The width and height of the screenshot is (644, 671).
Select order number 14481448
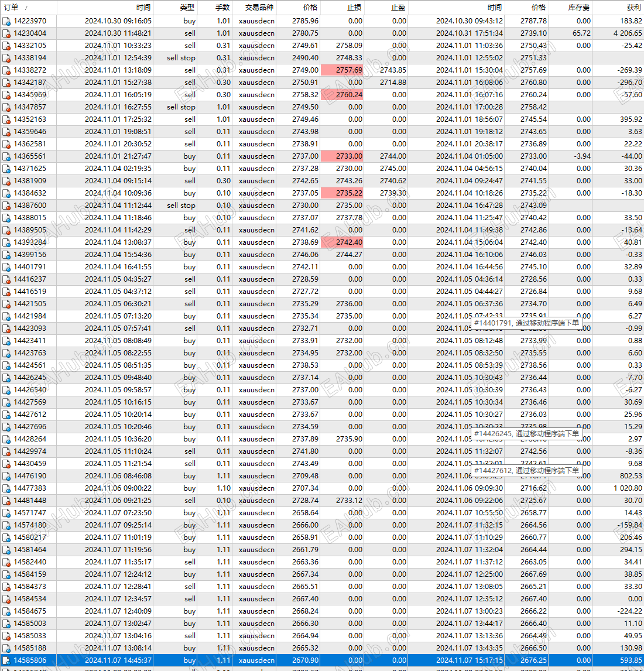30,501
